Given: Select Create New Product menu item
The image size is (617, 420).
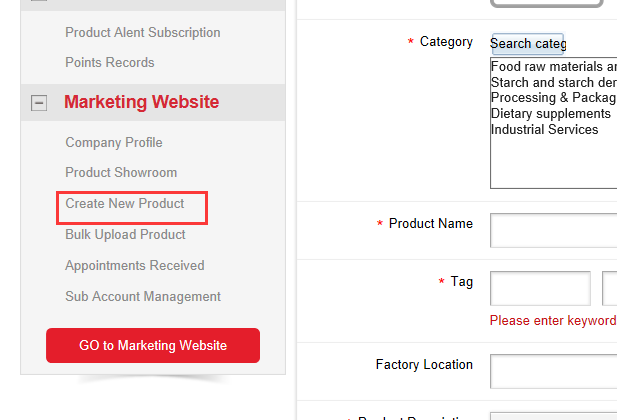Looking at the screenshot, I should coord(125,204).
